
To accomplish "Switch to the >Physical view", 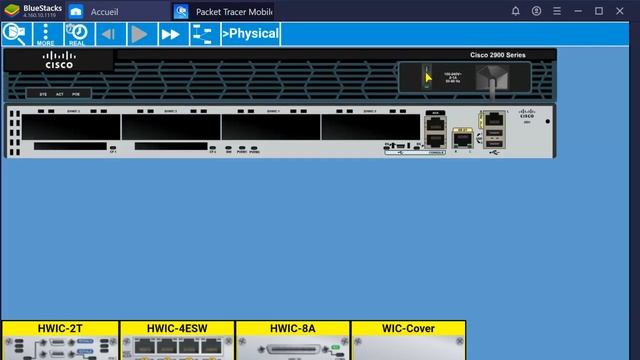I will pyautogui.click(x=251, y=34).
